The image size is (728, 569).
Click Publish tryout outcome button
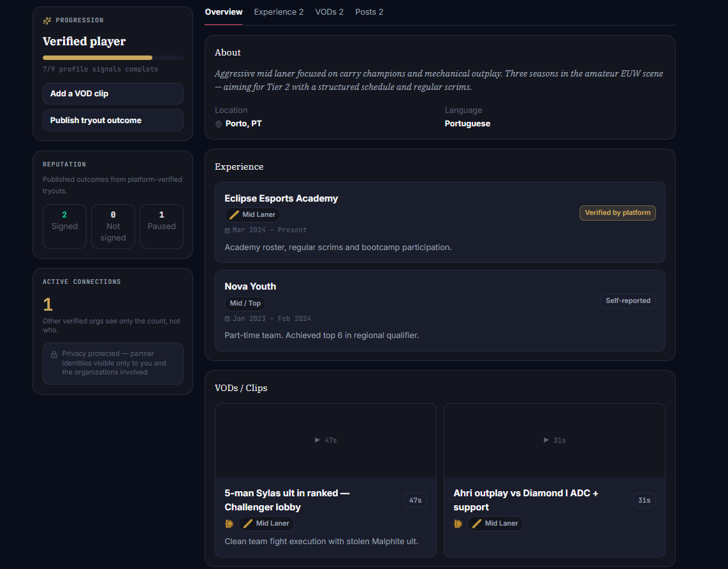pos(113,121)
